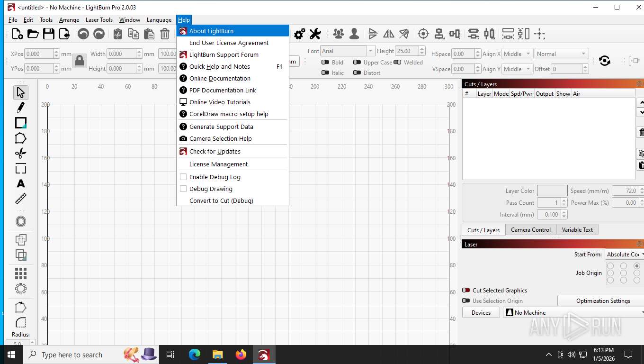
Task: Click the Speed (mm/m) value field
Action: coord(625,191)
